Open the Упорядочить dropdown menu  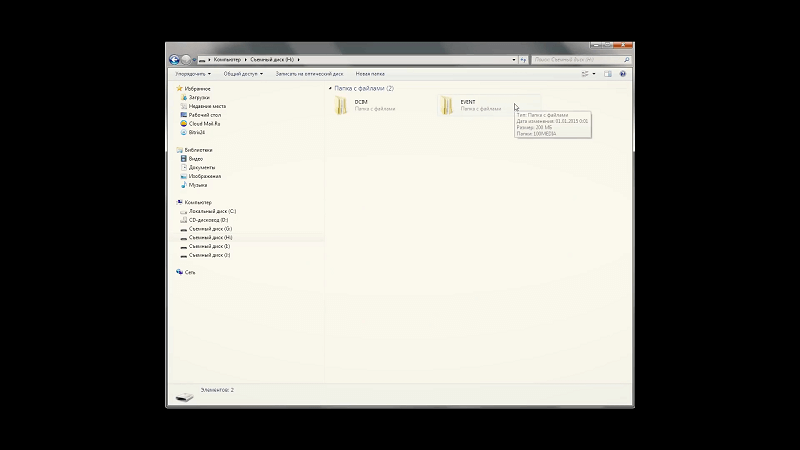pos(191,74)
